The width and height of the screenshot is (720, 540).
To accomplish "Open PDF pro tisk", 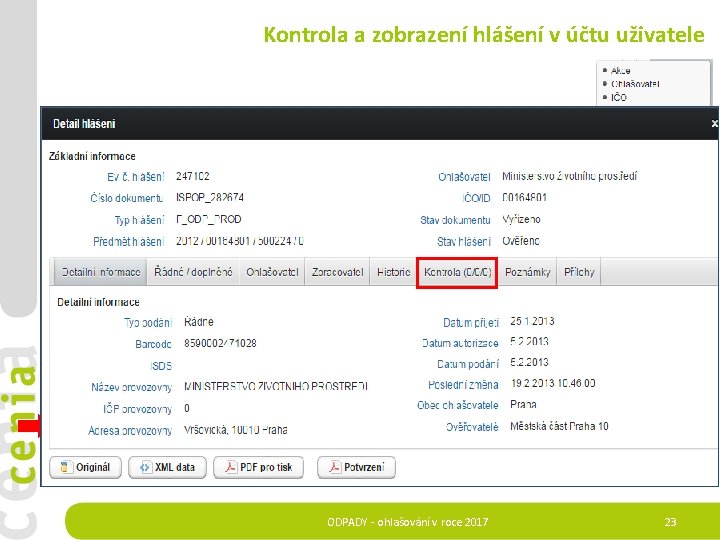I will click(x=259, y=467).
